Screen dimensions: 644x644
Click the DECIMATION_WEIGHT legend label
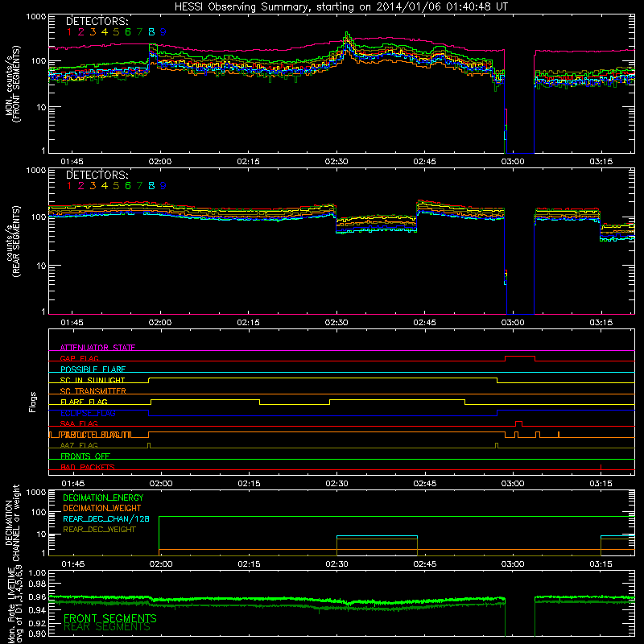(x=102, y=508)
